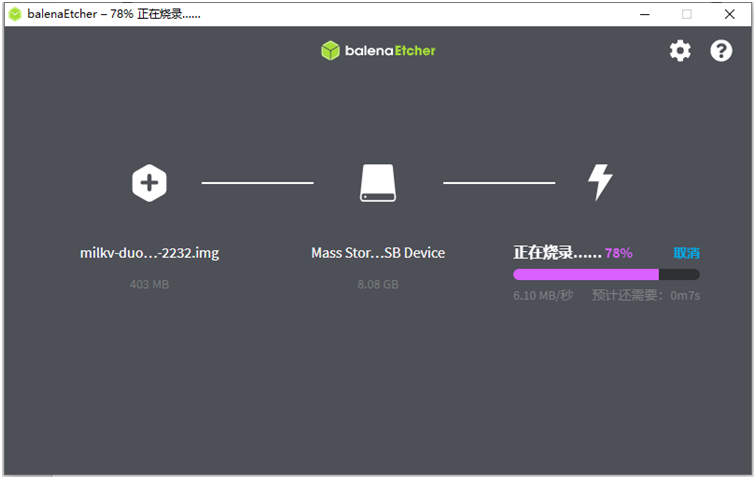
Task: Click the 78% progress percentage below the flash icon
Action: click(619, 253)
